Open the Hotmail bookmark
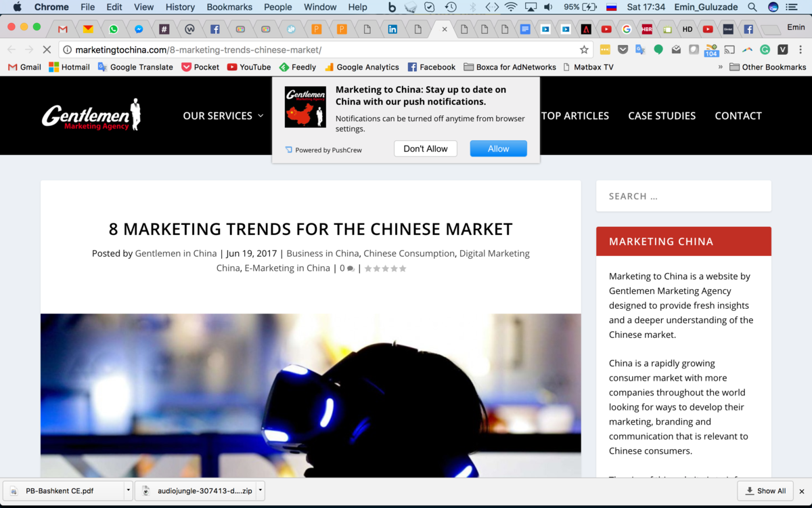 (69, 67)
